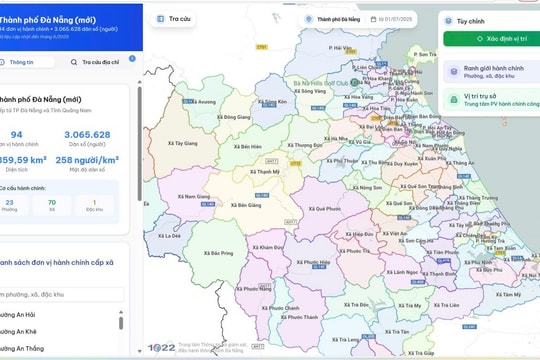Viewport: 540px width, 360px height.
Task: Toggle the Vị trí trụ sở layer option
Action: tap(492, 100)
